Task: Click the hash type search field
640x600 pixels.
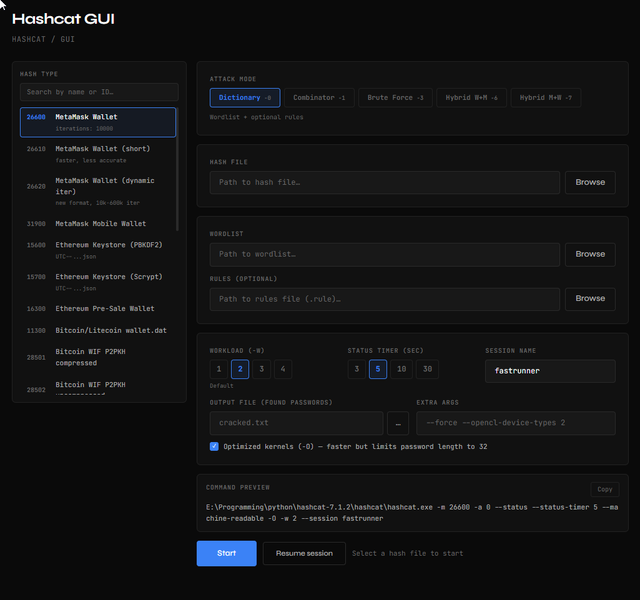Action: 99,92
